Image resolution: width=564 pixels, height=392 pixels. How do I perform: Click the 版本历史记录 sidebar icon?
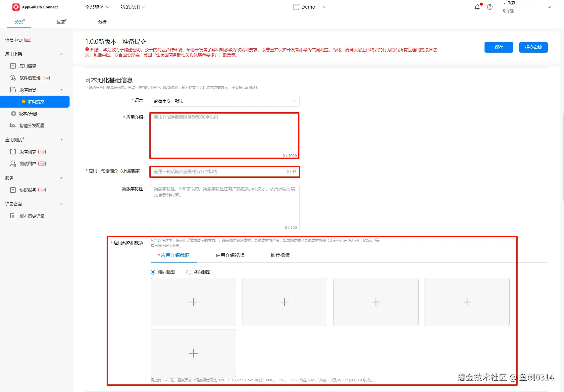click(x=13, y=216)
